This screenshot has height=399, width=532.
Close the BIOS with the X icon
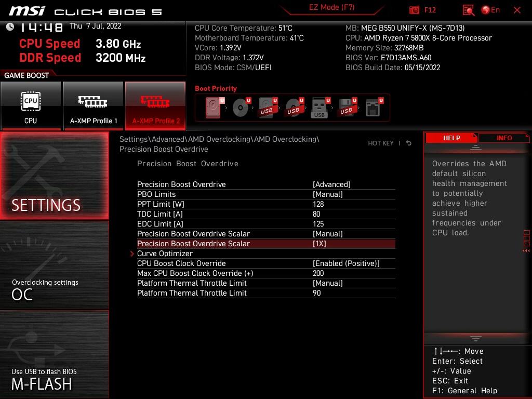pos(517,10)
